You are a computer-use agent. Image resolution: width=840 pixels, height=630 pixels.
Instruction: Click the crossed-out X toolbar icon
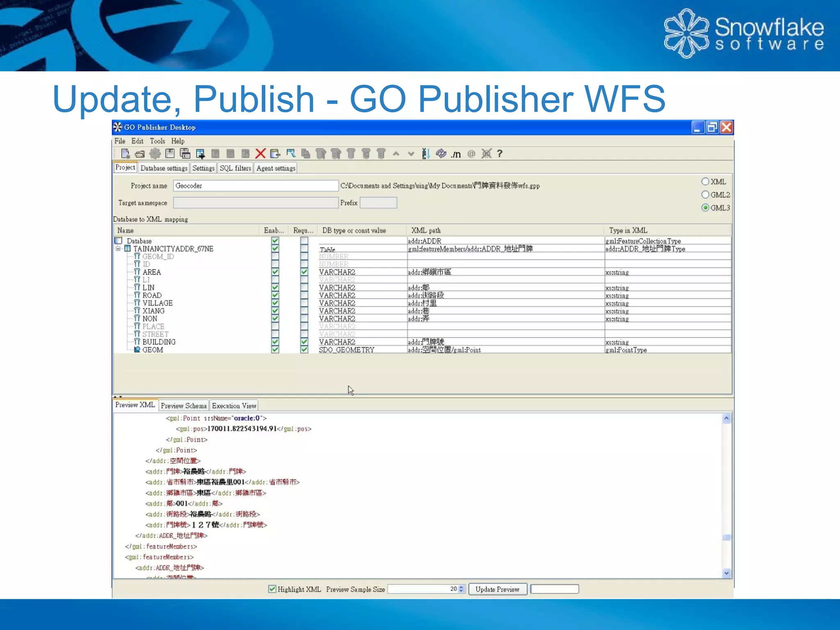[486, 154]
